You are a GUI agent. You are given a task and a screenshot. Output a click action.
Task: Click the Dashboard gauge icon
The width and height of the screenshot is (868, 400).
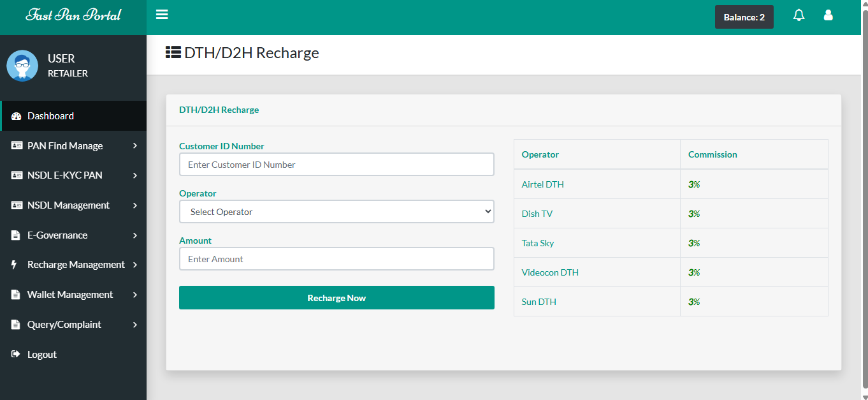click(x=17, y=116)
